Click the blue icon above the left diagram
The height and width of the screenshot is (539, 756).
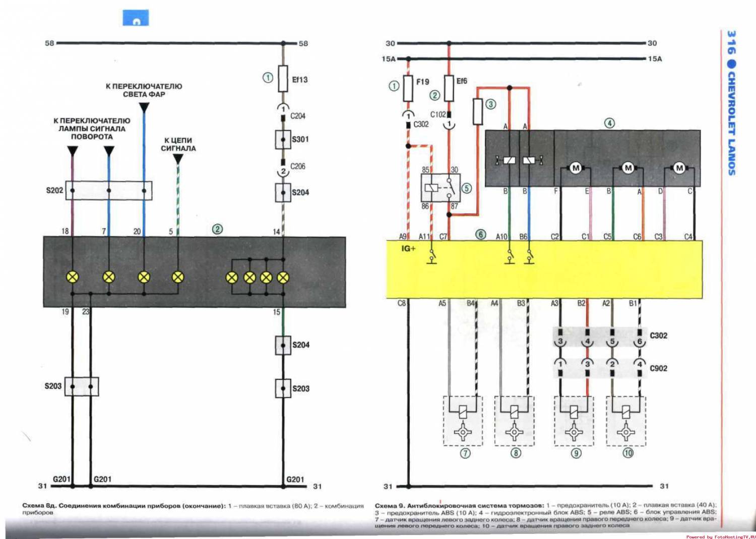[136, 18]
